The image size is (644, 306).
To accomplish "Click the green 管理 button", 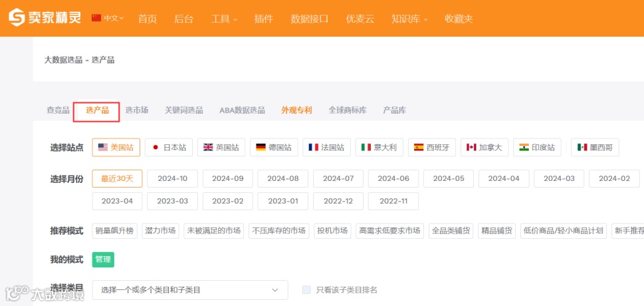I will click(x=103, y=259).
